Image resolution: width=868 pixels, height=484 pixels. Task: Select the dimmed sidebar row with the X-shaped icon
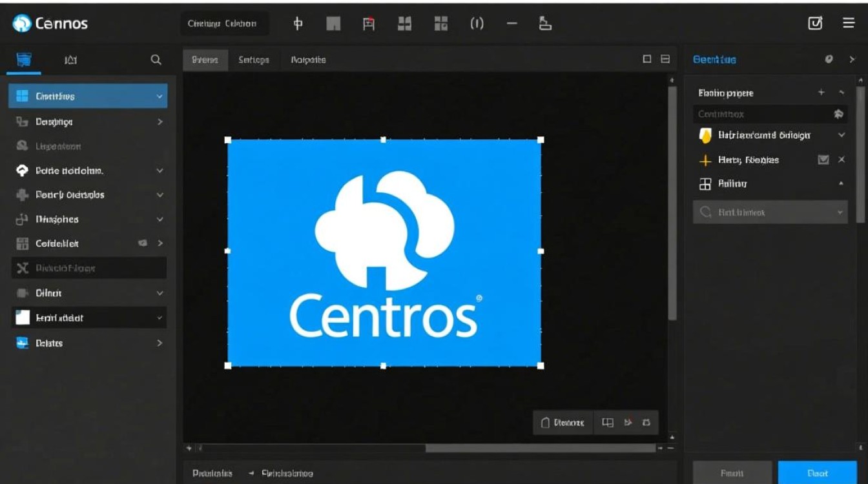[89, 268]
